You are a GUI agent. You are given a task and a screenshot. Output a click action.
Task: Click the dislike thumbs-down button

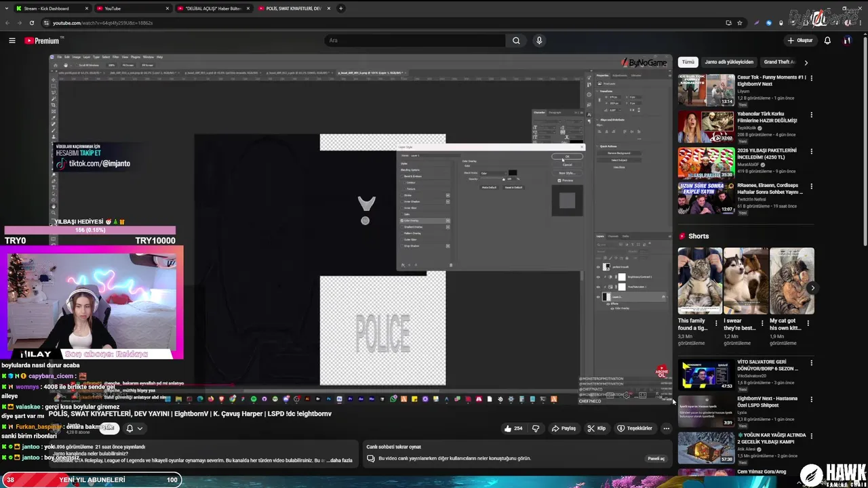pos(536,428)
